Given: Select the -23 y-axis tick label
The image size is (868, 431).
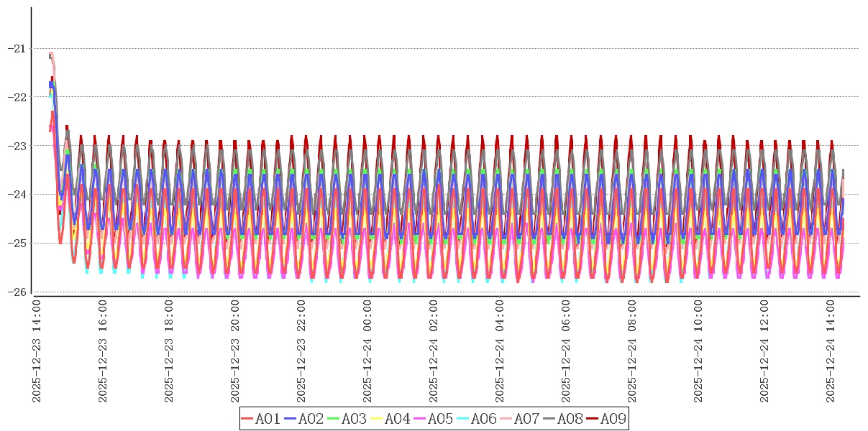Looking at the screenshot, I should coord(16,146).
